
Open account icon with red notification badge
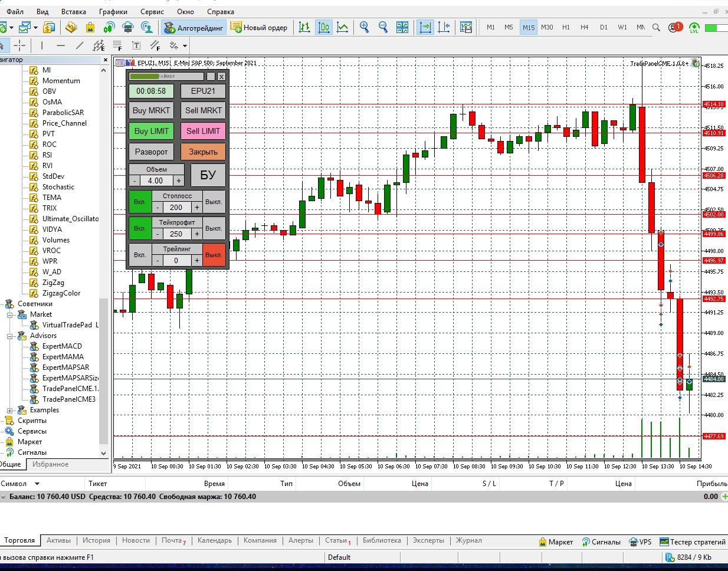[675, 27]
